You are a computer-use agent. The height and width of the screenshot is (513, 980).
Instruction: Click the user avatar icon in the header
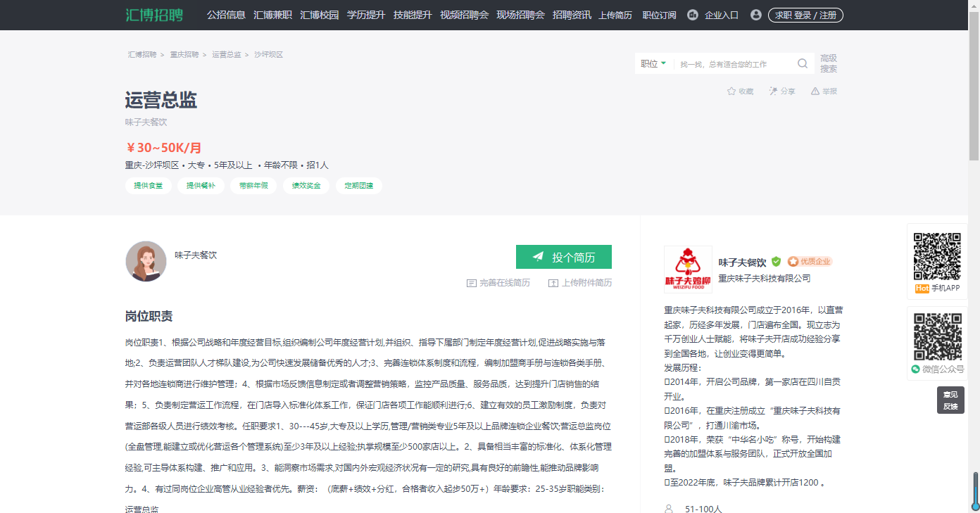[756, 15]
